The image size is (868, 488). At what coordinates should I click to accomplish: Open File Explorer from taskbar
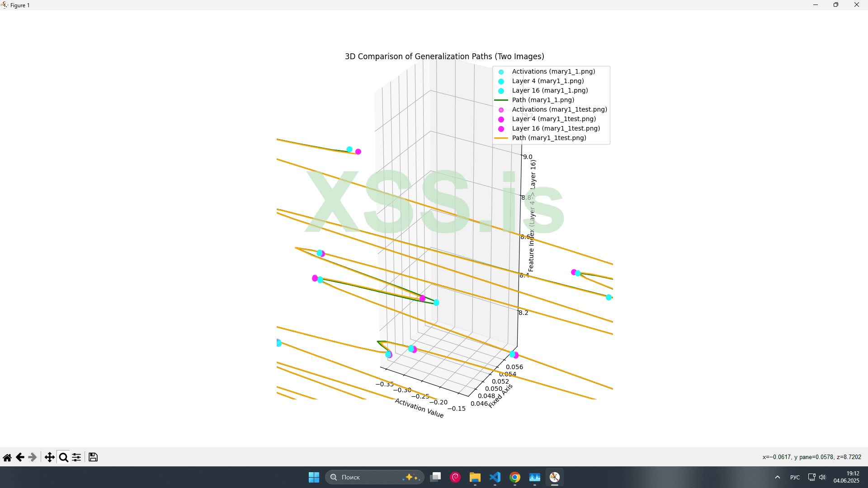pos(475,477)
